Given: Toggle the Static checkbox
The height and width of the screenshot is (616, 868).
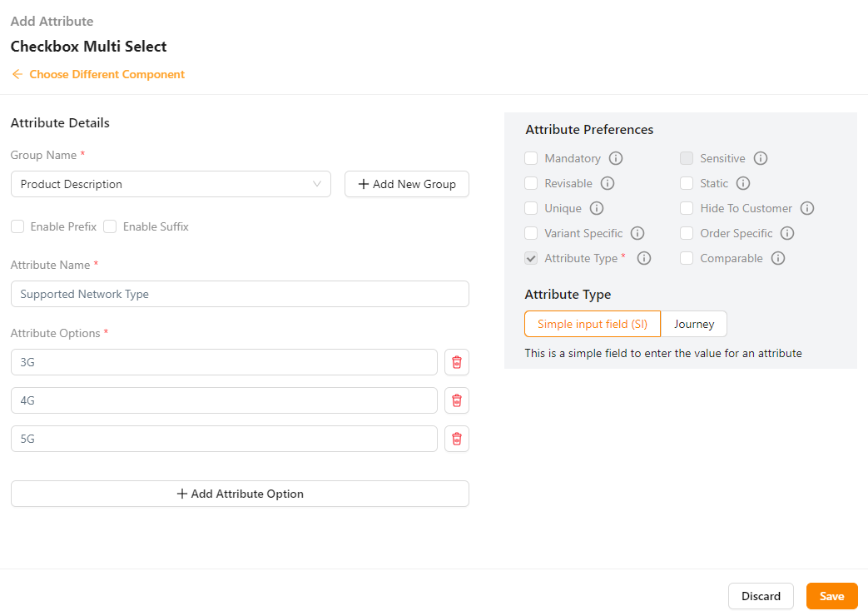Looking at the screenshot, I should pyautogui.click(x=687, y=183).
